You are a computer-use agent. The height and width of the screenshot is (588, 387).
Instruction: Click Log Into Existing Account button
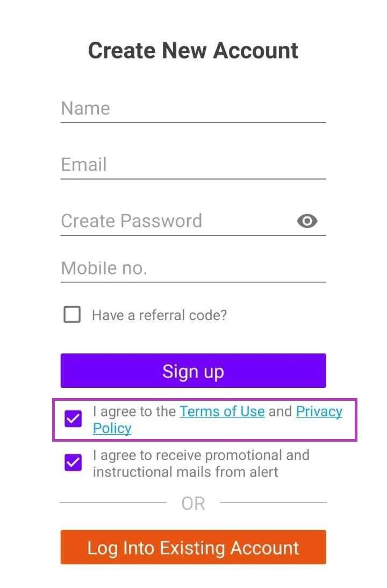[x=193, y=547]
